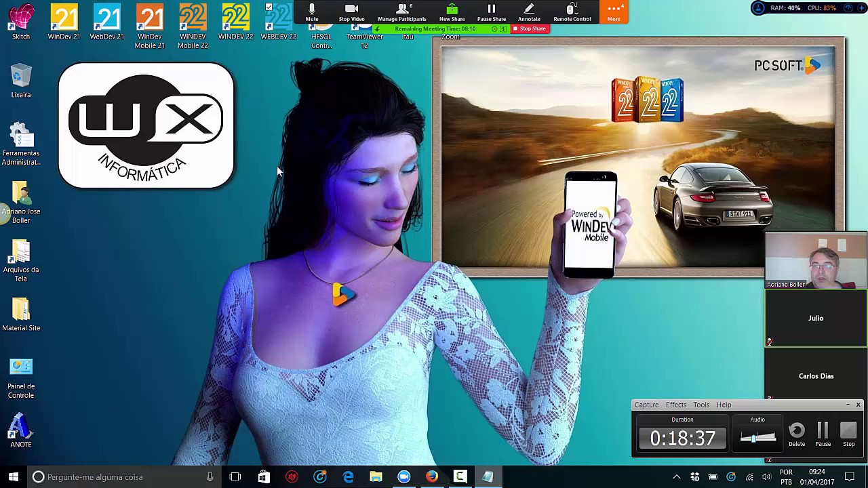Click Pause in the recorder panel
This screenshot has width=868, height=488.
click(823, 434)
